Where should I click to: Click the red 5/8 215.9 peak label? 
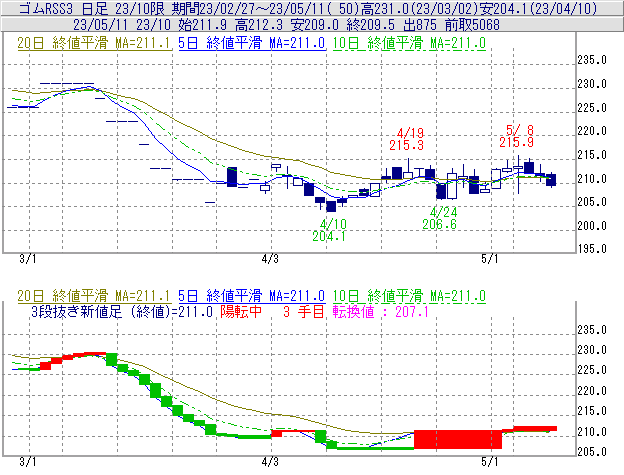click(517, 136)
